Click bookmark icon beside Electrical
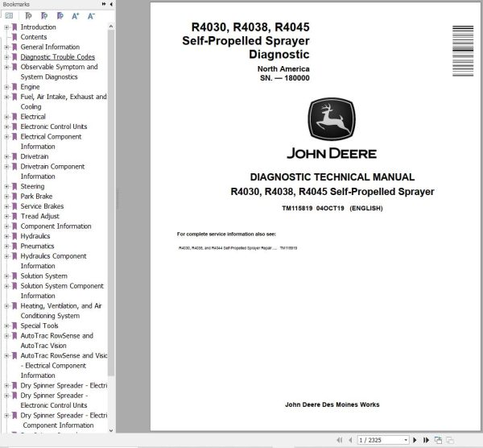The height and width of the screenshot is (448, 483). (14, 117)
